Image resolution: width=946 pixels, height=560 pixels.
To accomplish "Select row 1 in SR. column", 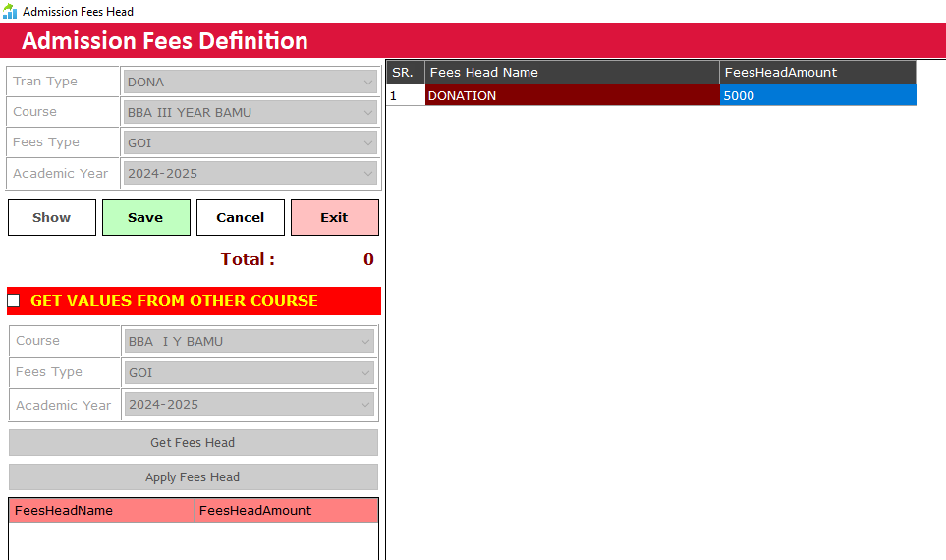I will [x=405, y=95].
